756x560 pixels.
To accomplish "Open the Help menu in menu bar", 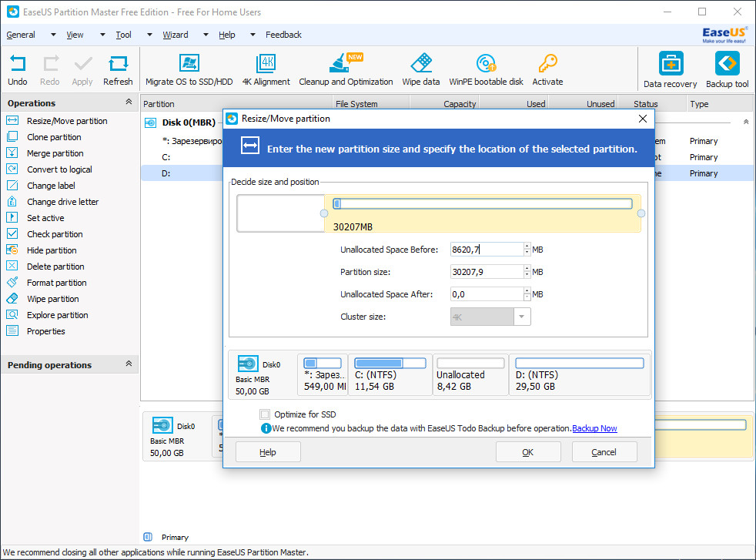I will point(226,35).
